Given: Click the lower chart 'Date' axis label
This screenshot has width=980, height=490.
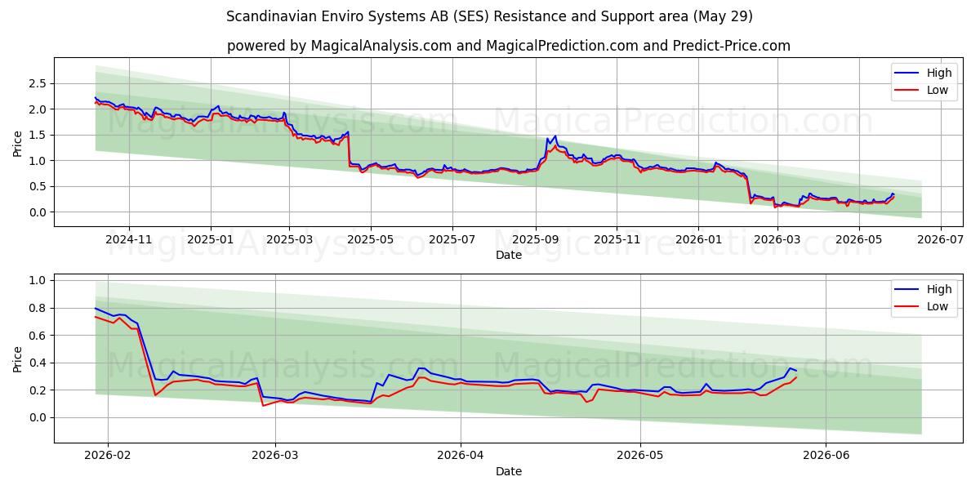Looking at the screenshot, I should [x=509, y=472].
